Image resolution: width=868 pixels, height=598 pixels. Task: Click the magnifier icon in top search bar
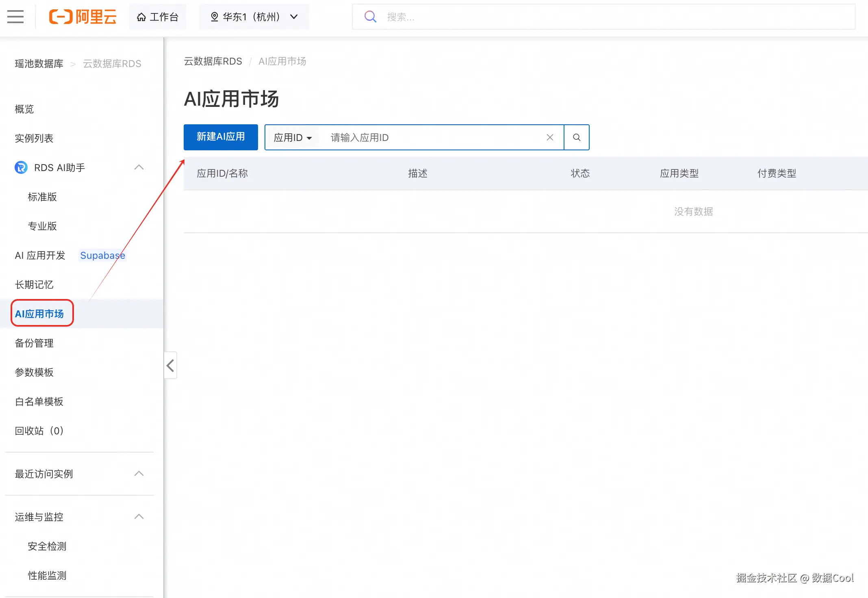[x=370, y=17]
